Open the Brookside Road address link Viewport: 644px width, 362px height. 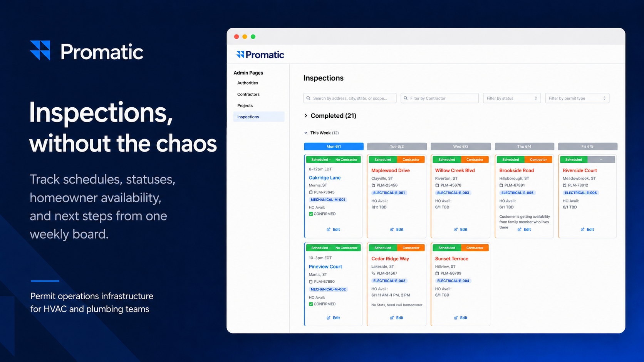tap(517, 171)
